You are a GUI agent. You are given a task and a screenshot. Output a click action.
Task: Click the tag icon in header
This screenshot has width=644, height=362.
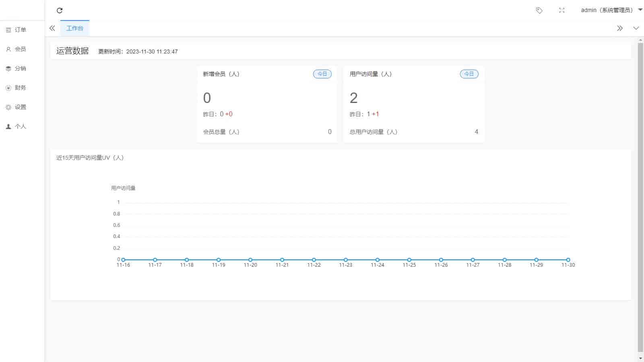(x=539, y=10)
